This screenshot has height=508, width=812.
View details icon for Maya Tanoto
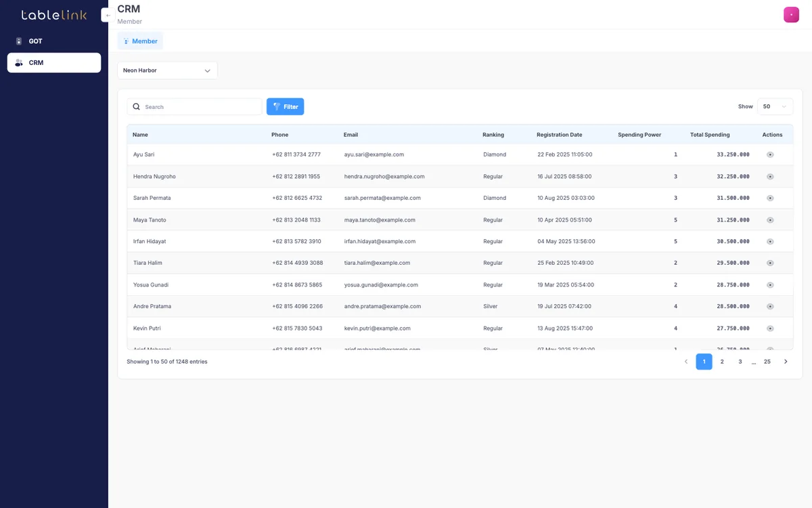point(770,219)
